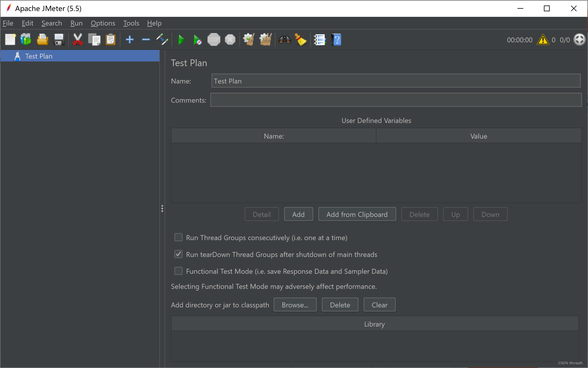Click the Stop test icon
The image size is (588, 368).
click(214, 40)
